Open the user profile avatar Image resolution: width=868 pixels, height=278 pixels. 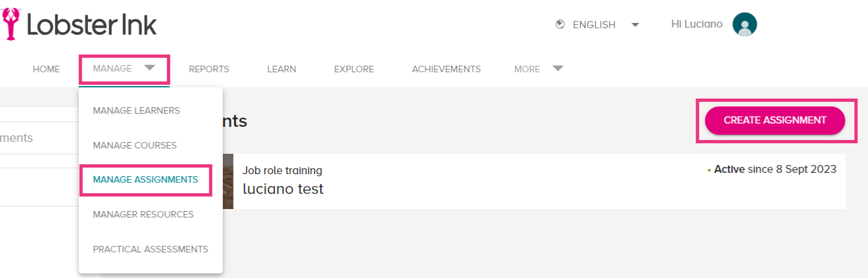[744, 25]
